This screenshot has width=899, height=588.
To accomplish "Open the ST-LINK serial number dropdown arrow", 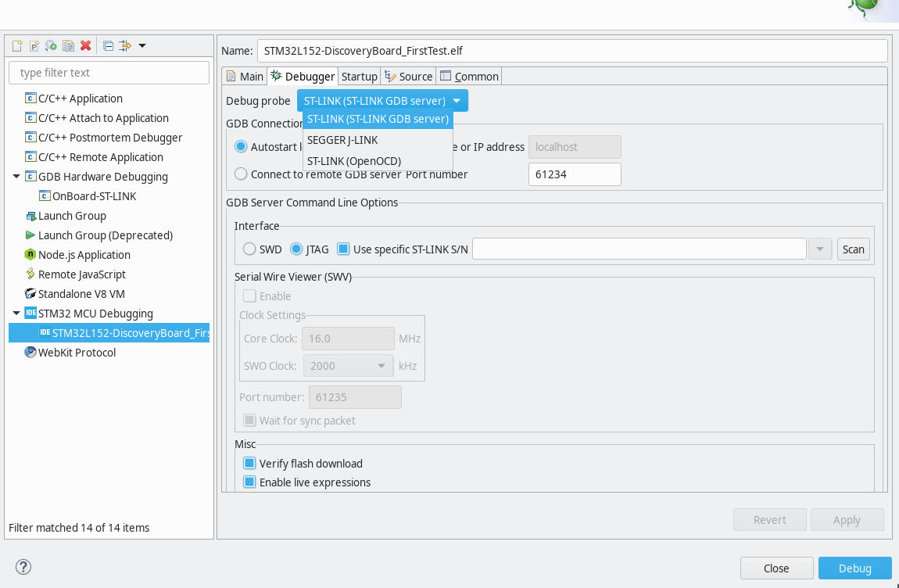I will (x=820, y=249).
